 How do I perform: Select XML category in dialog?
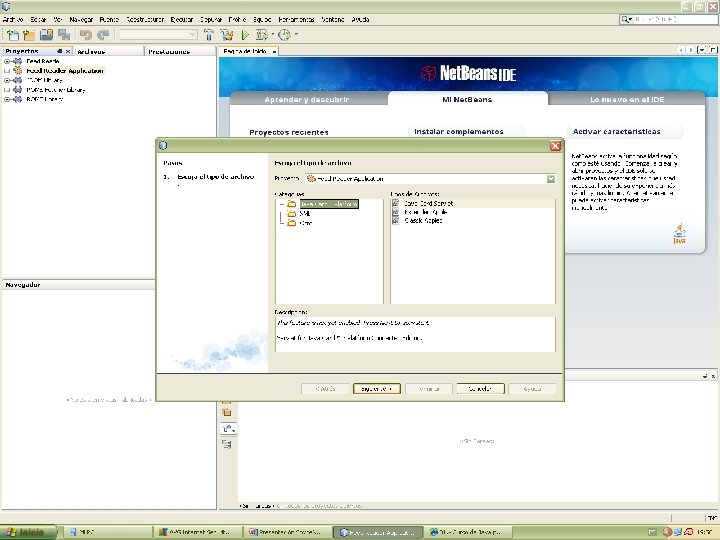305,214
